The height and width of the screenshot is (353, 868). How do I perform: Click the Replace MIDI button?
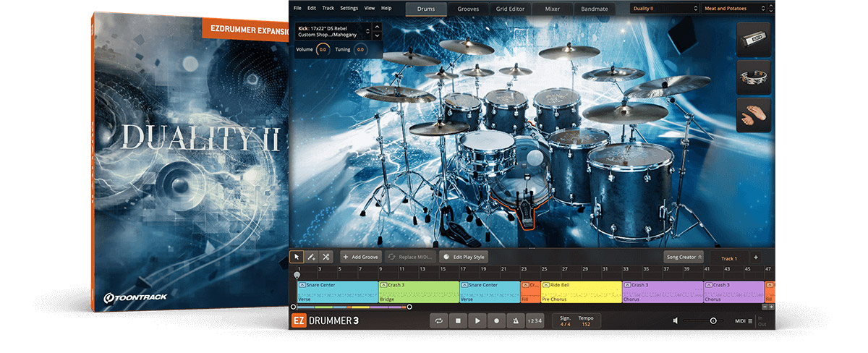(x=409, y=257)
